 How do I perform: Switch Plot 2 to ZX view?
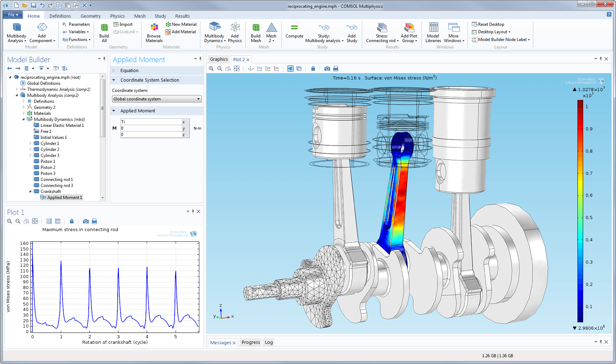pos(276,69)
